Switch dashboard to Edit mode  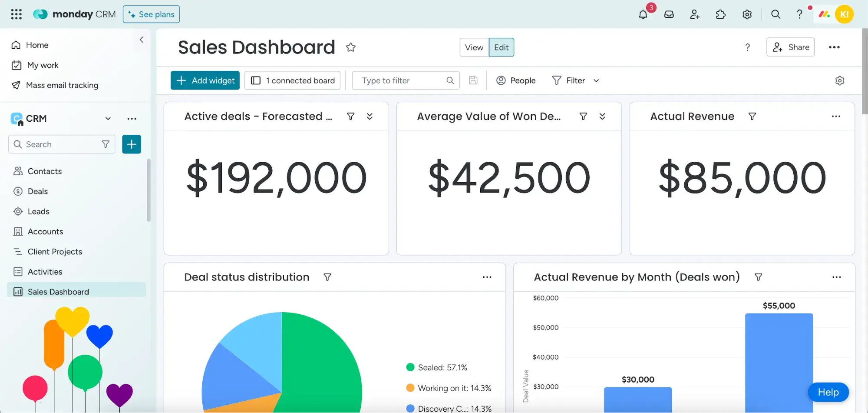pos(501,47)
